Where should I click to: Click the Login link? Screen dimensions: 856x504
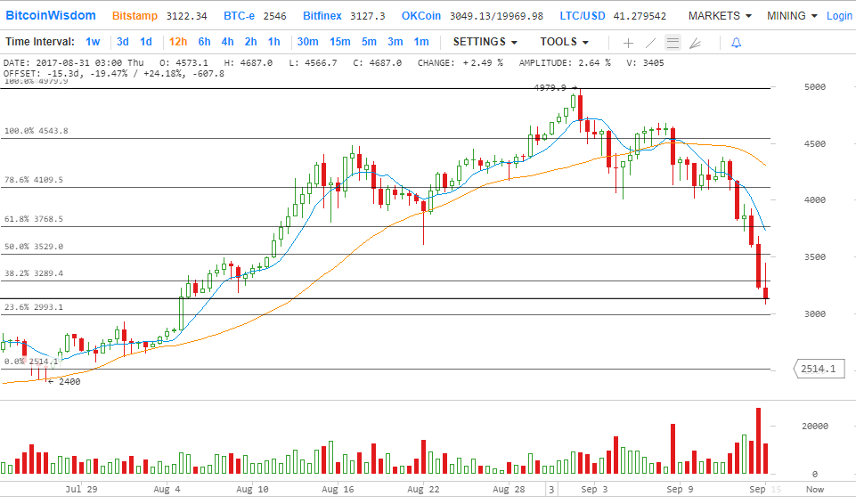[839, 16]
